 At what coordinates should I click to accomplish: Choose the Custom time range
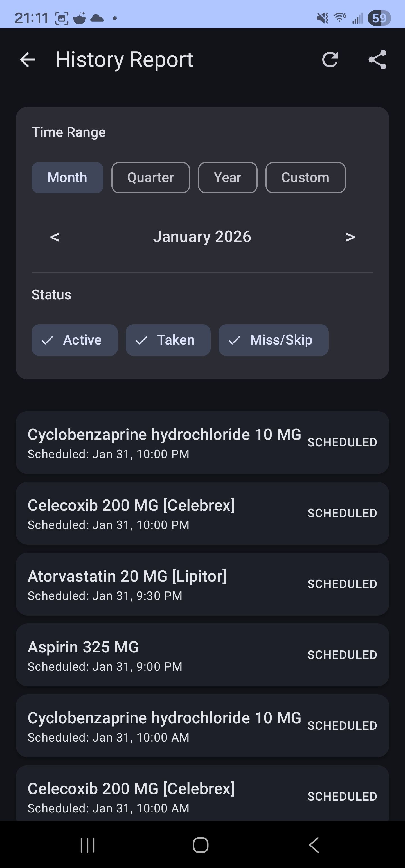tap(305, 178)
